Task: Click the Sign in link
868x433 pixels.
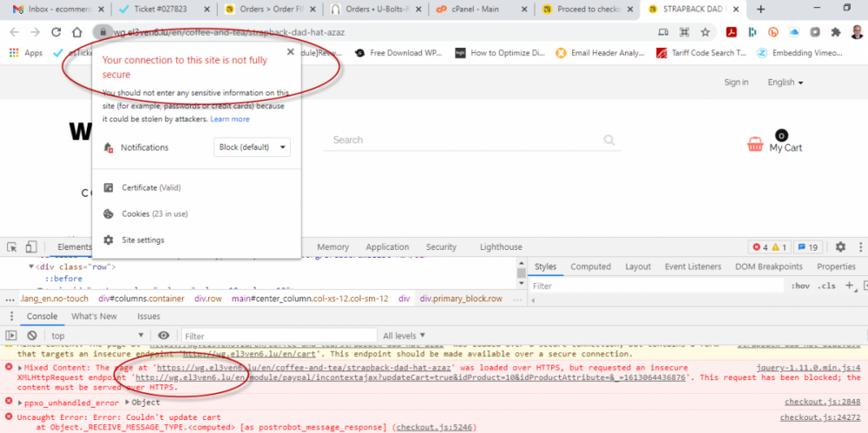Action: (736, 82)
